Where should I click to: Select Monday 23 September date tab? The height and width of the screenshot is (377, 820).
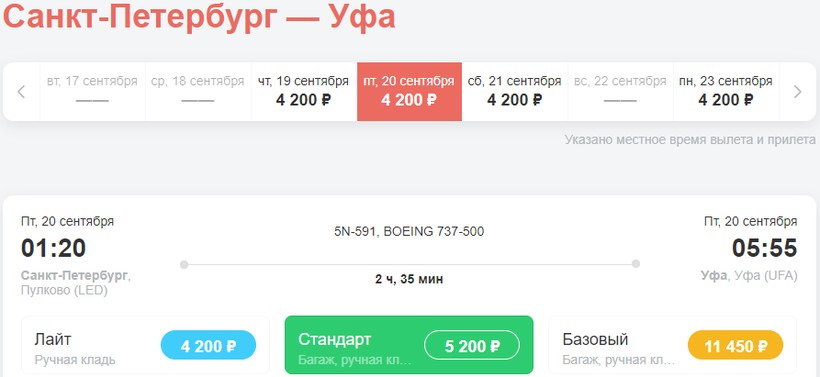(x=726, y=92)
